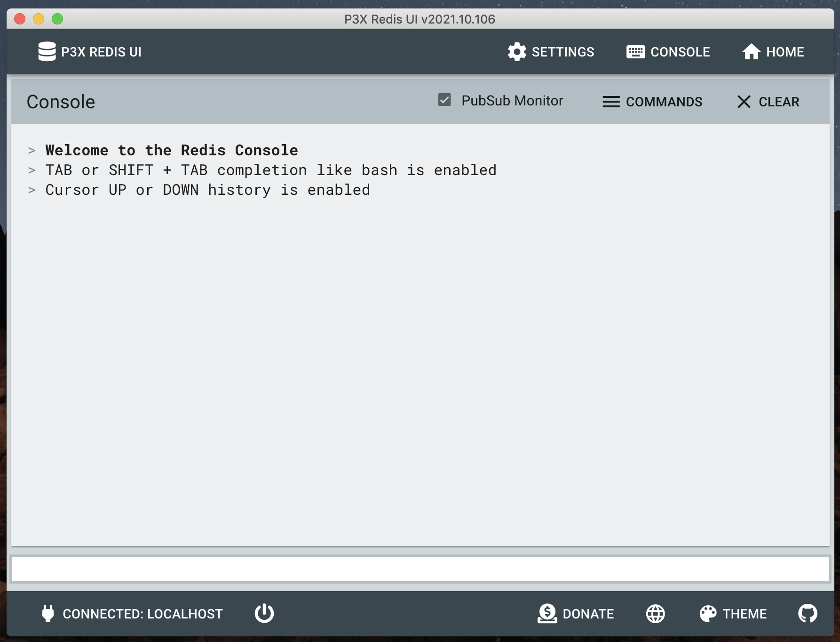Click the globe icon in status bar

tap(655, 613)
